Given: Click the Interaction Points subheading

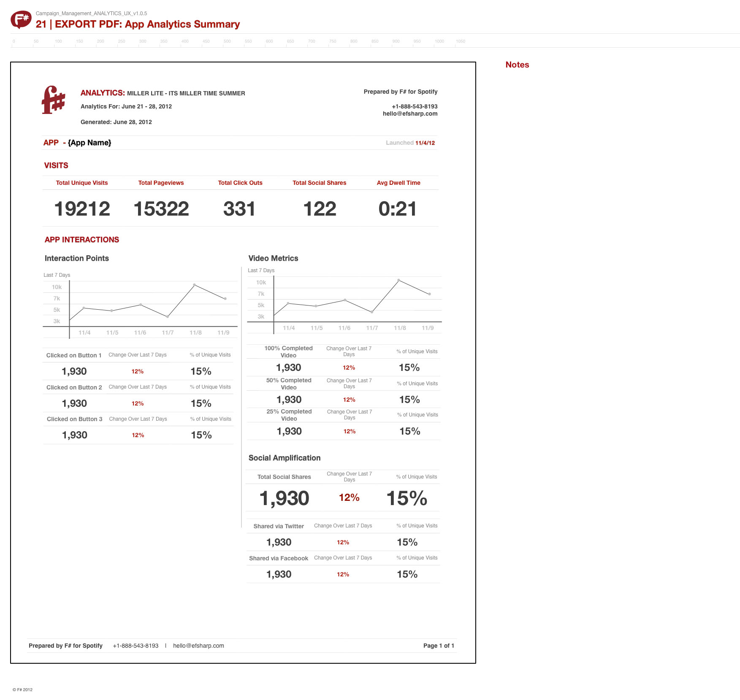Looking at the screenshot, I should pos(77,258).
